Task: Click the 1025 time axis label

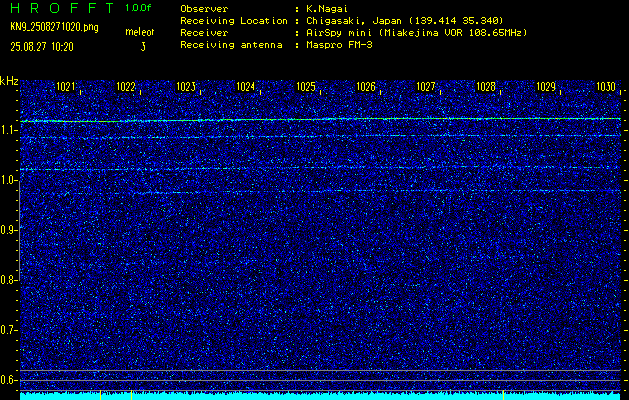Action: tap(306, 86)
